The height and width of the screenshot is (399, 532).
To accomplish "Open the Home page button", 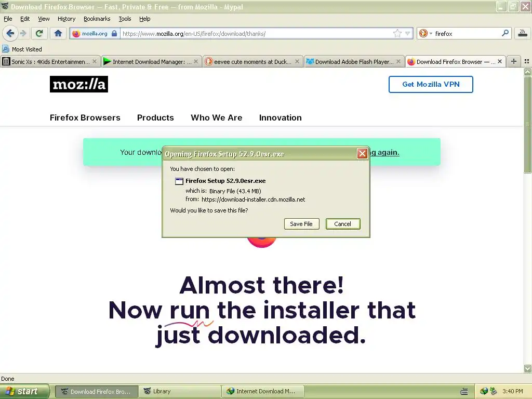I will (x=58, y=33).
